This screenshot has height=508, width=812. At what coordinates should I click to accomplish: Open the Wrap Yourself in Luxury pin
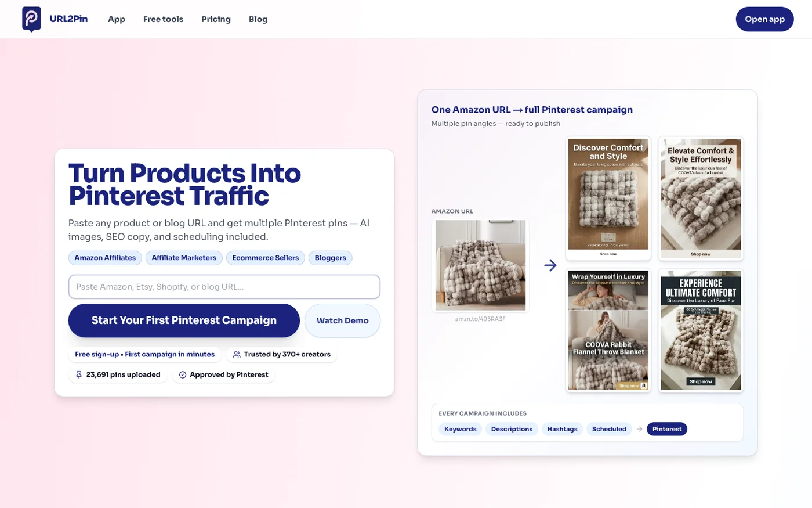608,330
